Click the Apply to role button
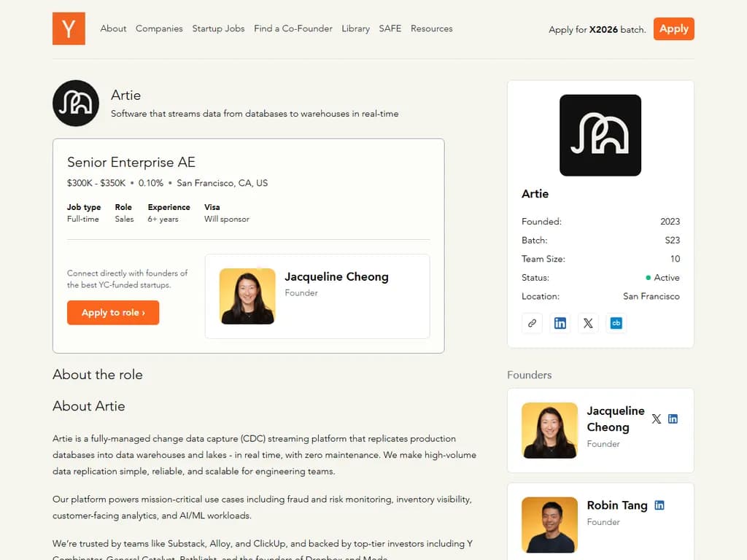 (112, 312)
